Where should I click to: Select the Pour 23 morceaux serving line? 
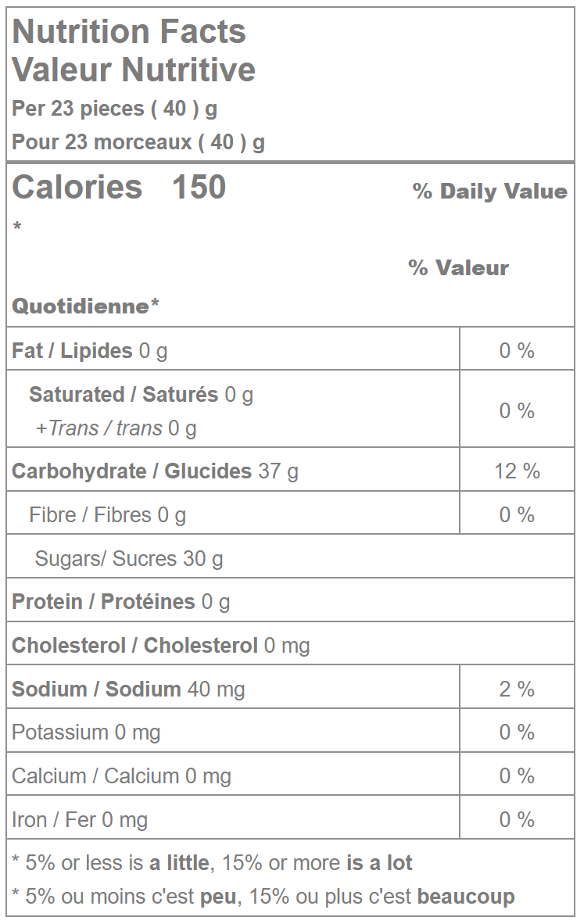click(x=138, y=142)
